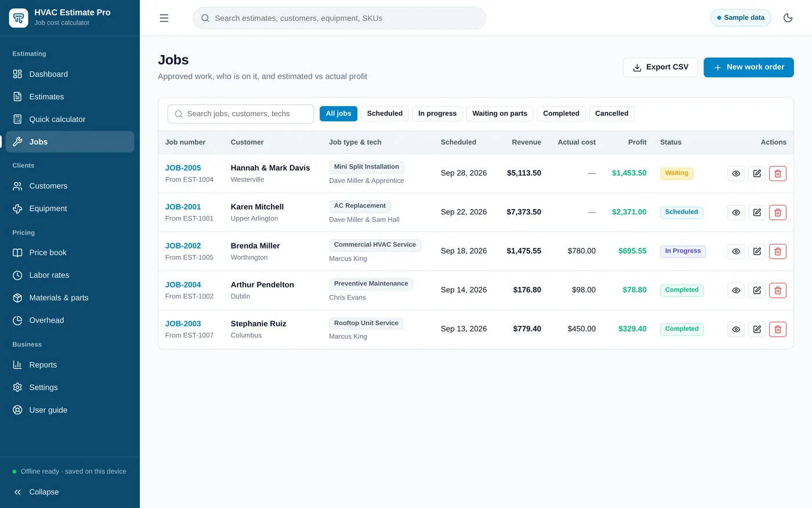Edit job JOB-2004

pos(757,290)
